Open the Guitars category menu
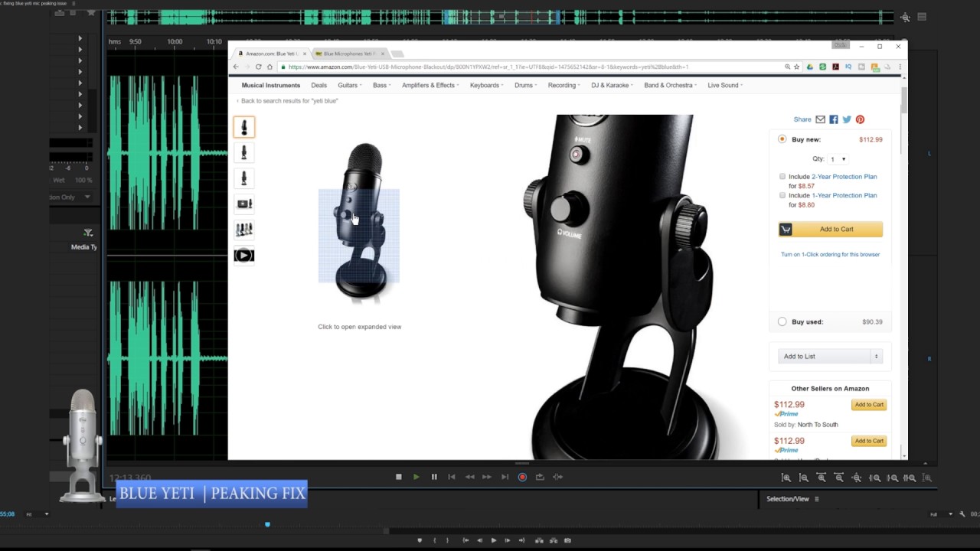This screenshot has height=551, width=980. [348, 86]
